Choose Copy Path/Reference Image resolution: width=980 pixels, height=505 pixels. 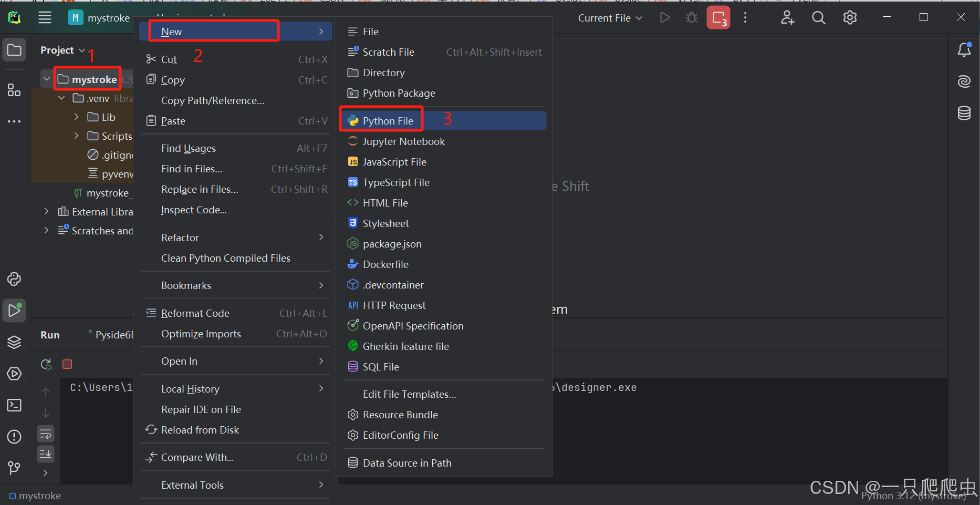click(236, 100)
